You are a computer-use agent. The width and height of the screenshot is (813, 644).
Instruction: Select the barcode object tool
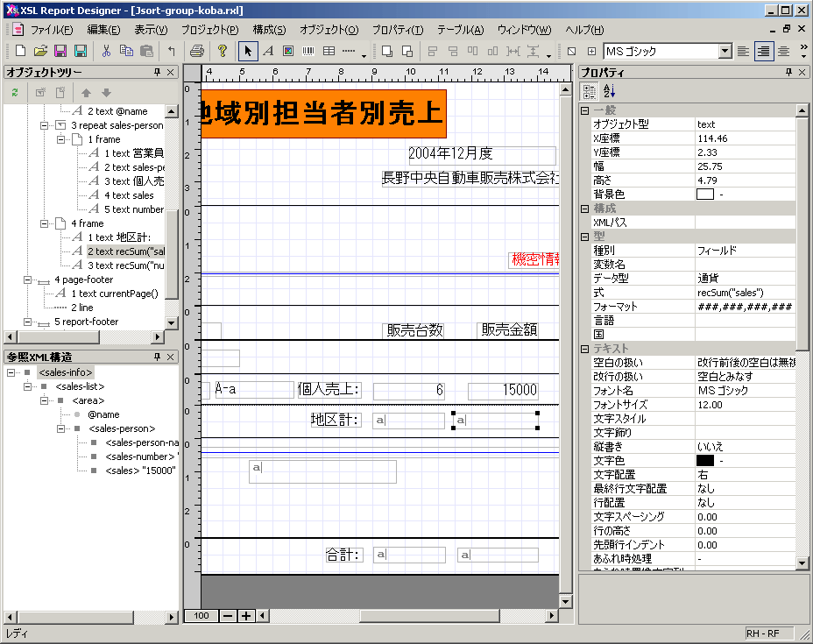coord(308,51)
